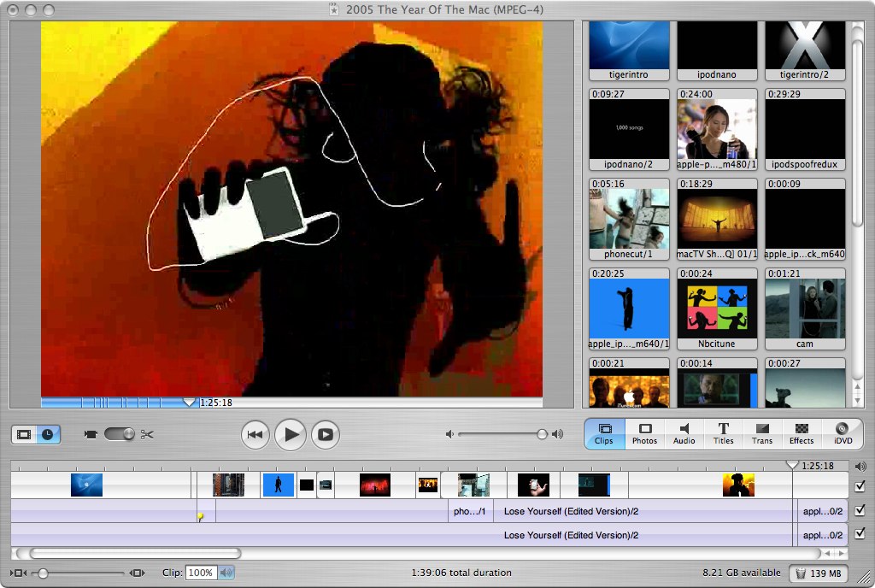Viewport: 875px width, 588px height.
Task: Click the Clip volume 100% field
Action: [x=201, y=573]
